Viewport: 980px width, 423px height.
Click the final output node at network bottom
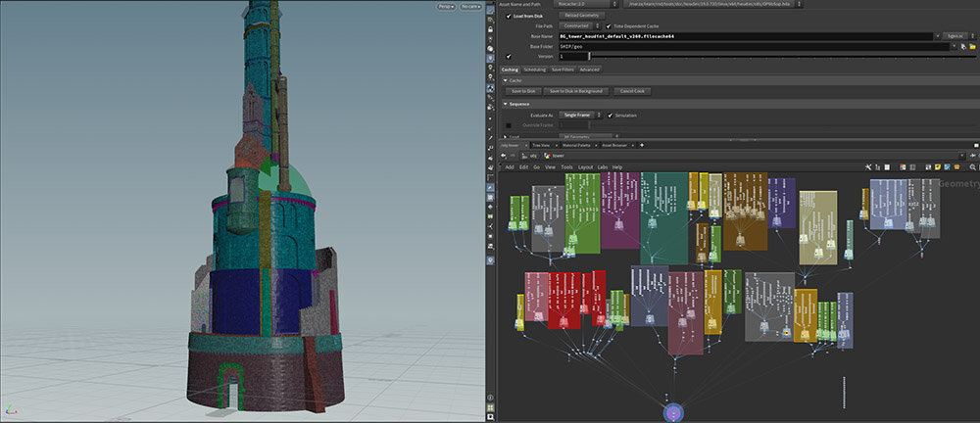(x=675, y=412)
